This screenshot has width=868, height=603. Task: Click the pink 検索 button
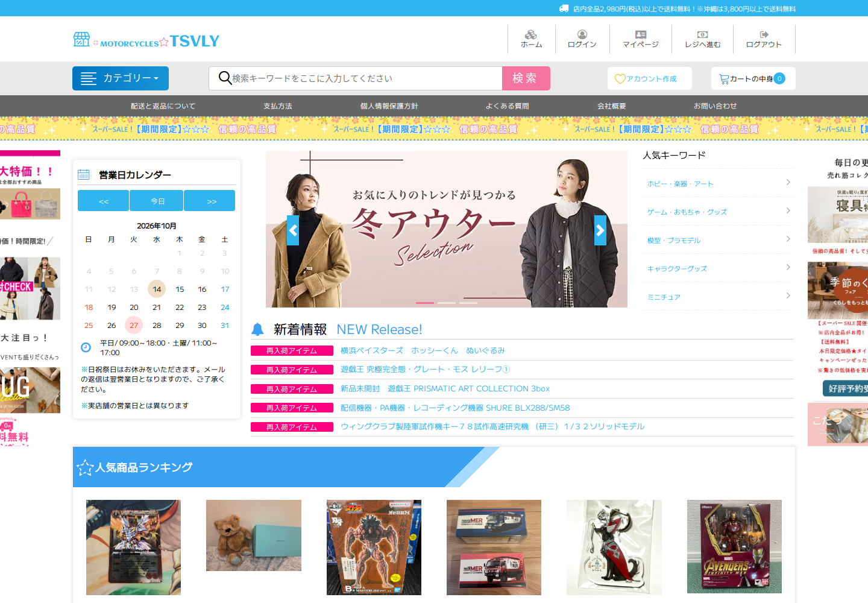pyautogui.click(x=526, y=78)
